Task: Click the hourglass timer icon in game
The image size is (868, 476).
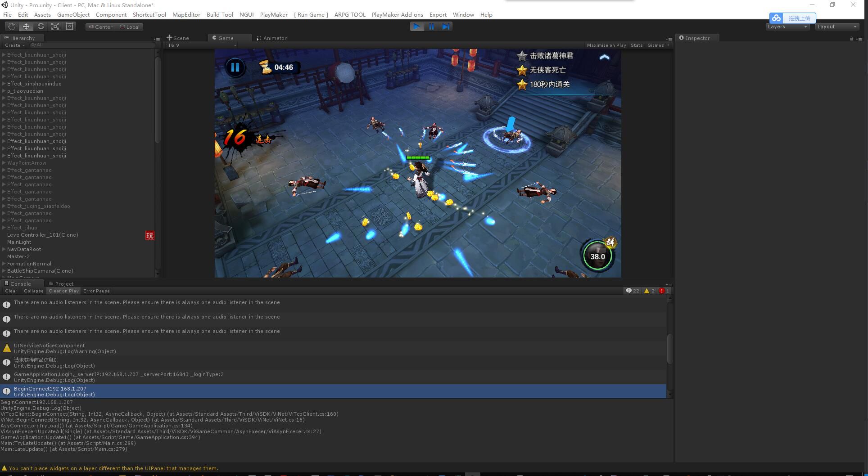Action: point(266,67)
